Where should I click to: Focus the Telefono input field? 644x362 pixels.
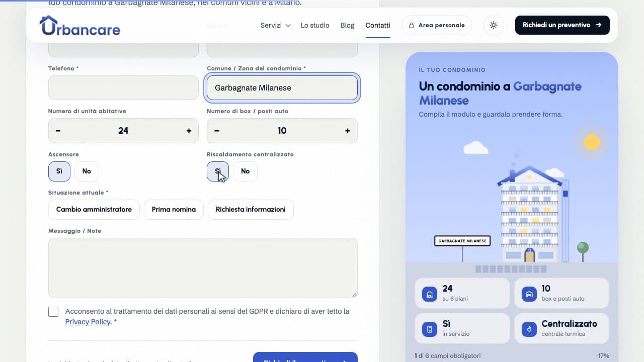point(123,87)
